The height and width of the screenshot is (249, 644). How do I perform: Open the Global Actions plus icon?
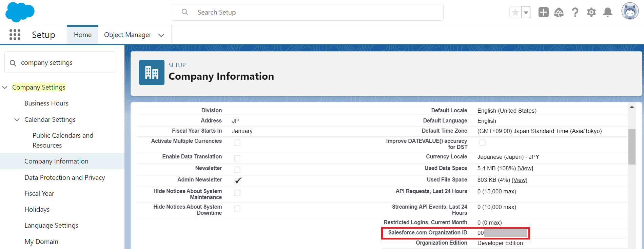click(x=543, y=13)
